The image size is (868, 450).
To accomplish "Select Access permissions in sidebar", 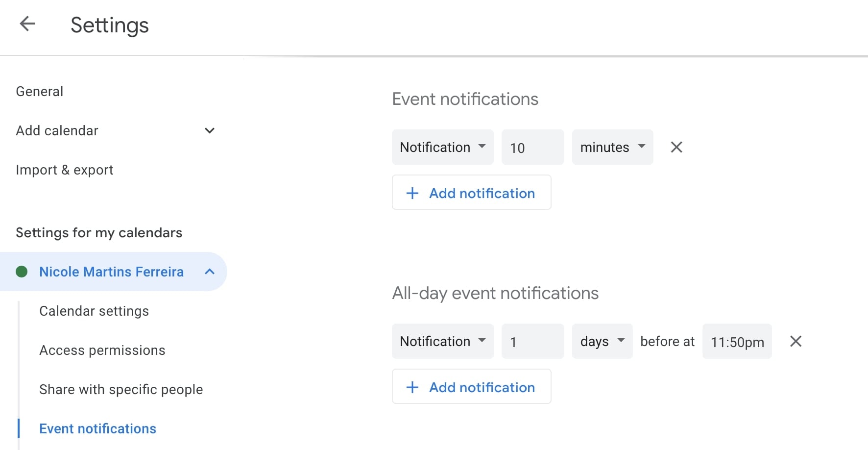I will 102,350.
